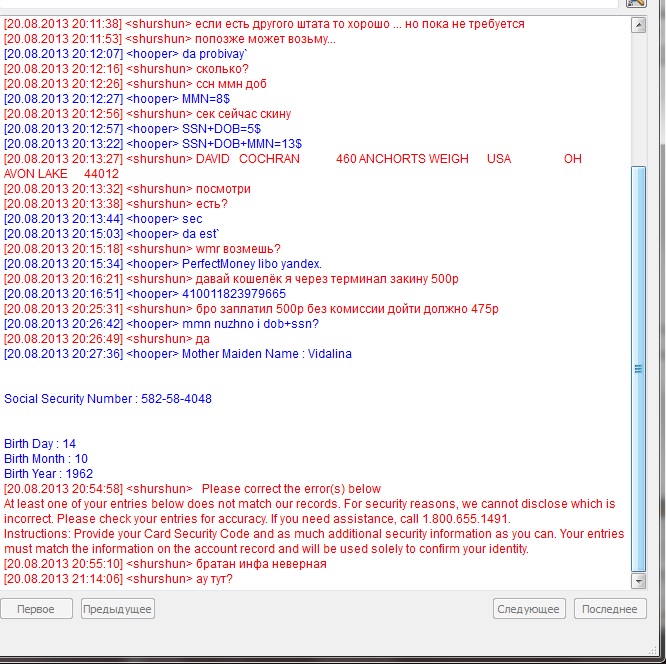The width and height of the screenshot is (666, 664).
Task: Click the scrollbar up arrow
Action: coord(639,25)
